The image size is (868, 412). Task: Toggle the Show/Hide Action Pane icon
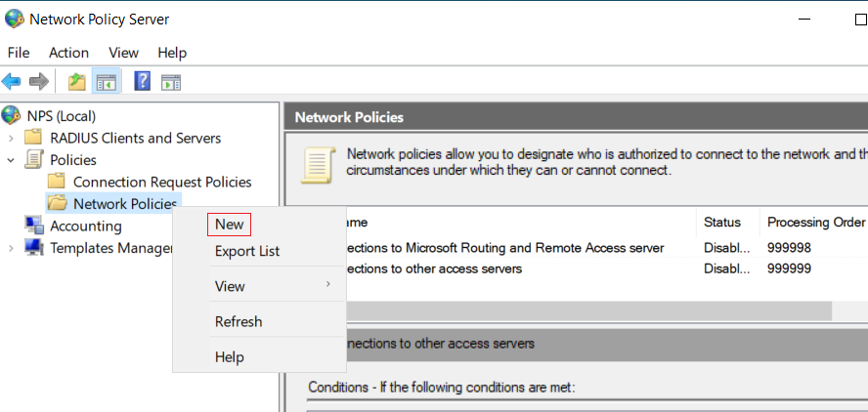(171, 82)
